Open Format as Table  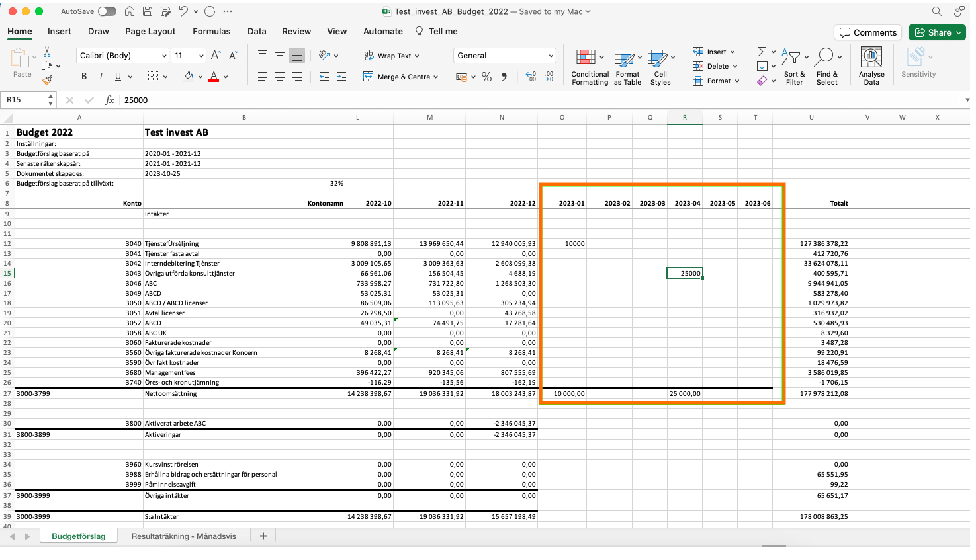click(627, 67)
